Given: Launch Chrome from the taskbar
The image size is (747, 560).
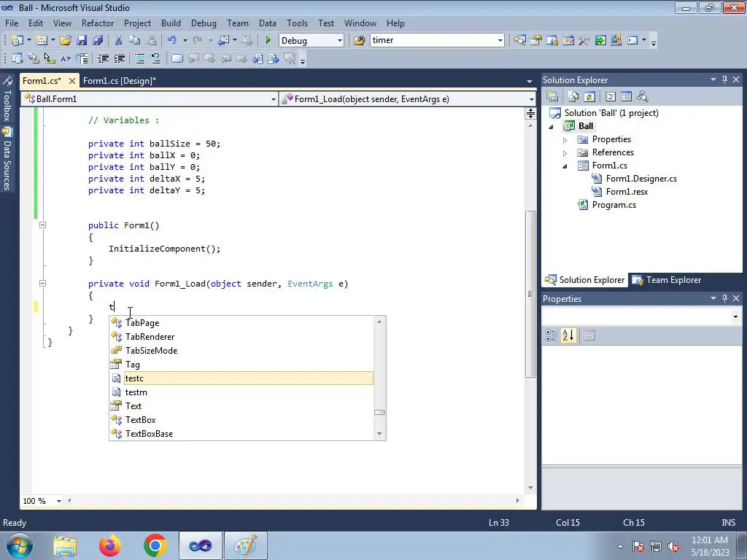Looking at the screenshot, I should [x=155, y=545].
